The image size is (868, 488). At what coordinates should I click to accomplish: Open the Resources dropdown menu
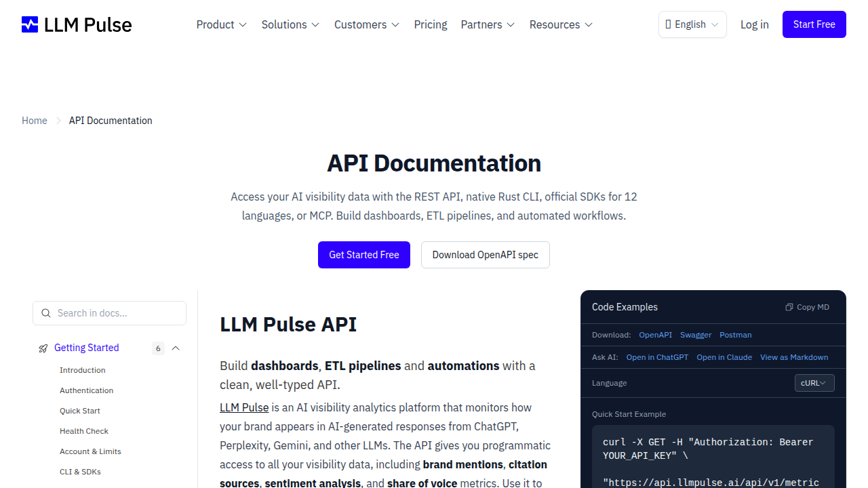(561, 24)
